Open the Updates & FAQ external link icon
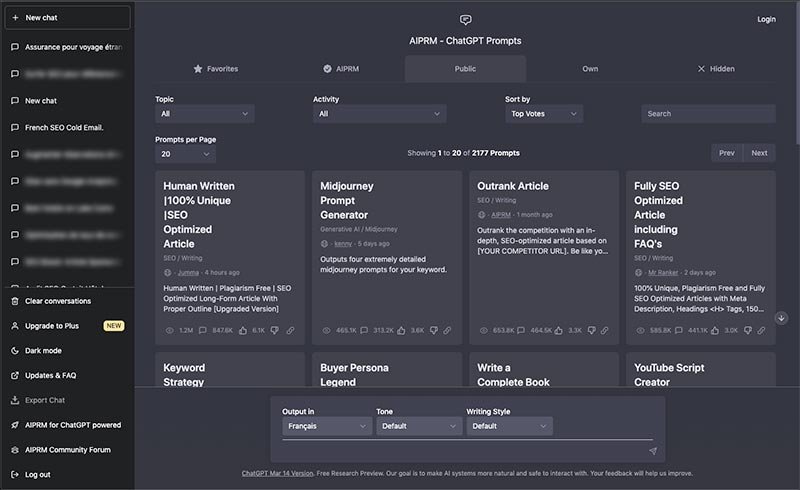 (15, 376)
